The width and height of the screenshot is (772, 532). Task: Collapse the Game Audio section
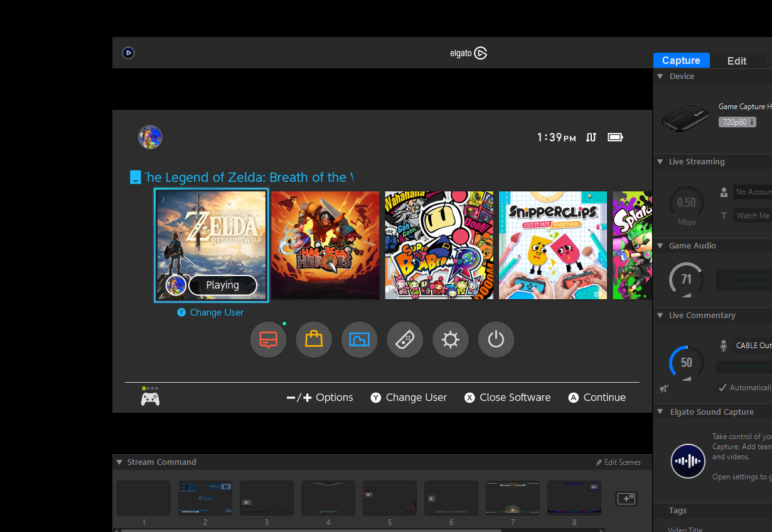(x=660, y=245)
